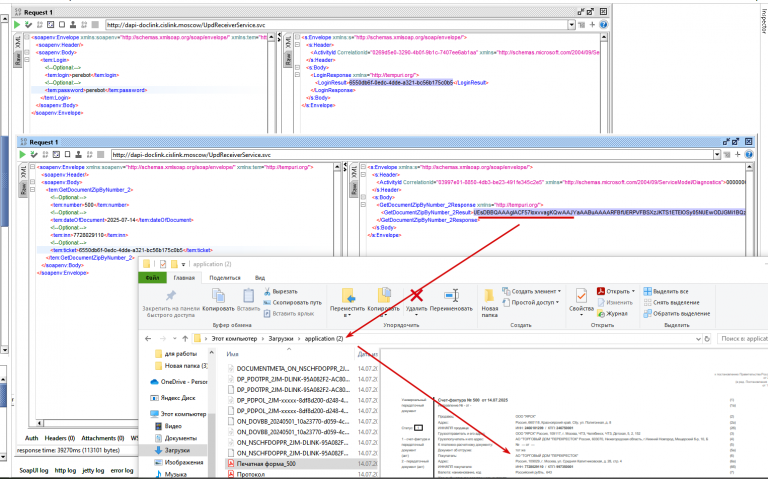Click the blue help icon in upper Request 1 toolbar
Image resolution: width=768 pixels, height=479 pixels.
(603, 24)
